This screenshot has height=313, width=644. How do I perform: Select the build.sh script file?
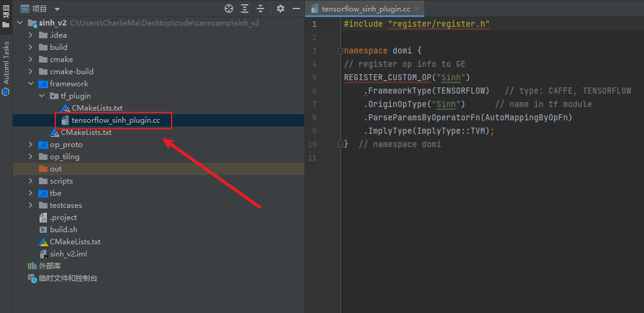point(158,230)
